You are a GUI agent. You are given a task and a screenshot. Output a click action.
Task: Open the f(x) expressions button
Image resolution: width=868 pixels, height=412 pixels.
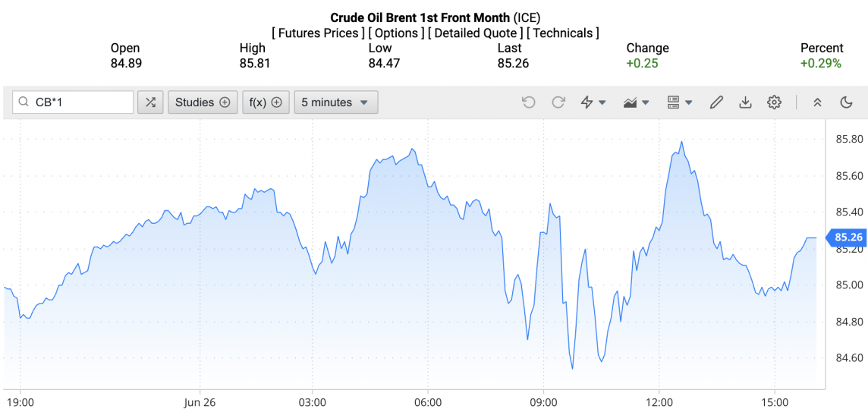coord(266,102)
